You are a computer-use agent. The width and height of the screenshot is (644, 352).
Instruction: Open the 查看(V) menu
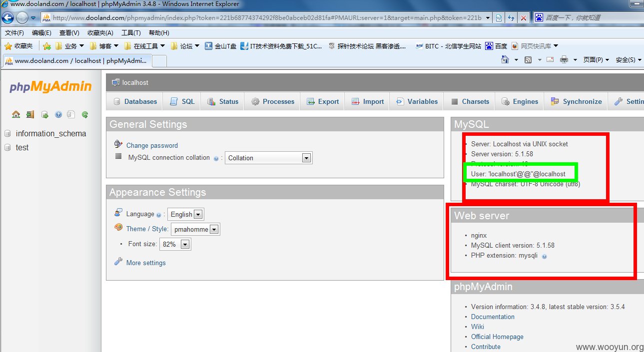(x=69, y=33)
